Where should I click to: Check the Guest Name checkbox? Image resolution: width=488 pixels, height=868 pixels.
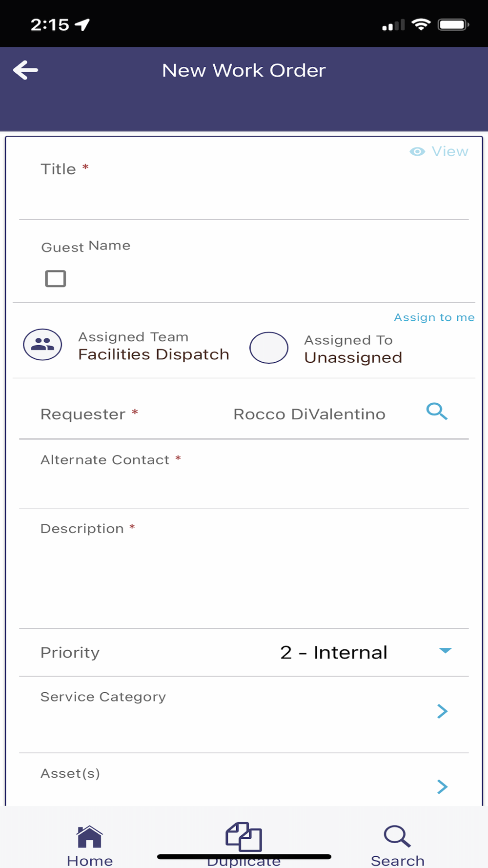pyautogui.click(x=56, y=279)
